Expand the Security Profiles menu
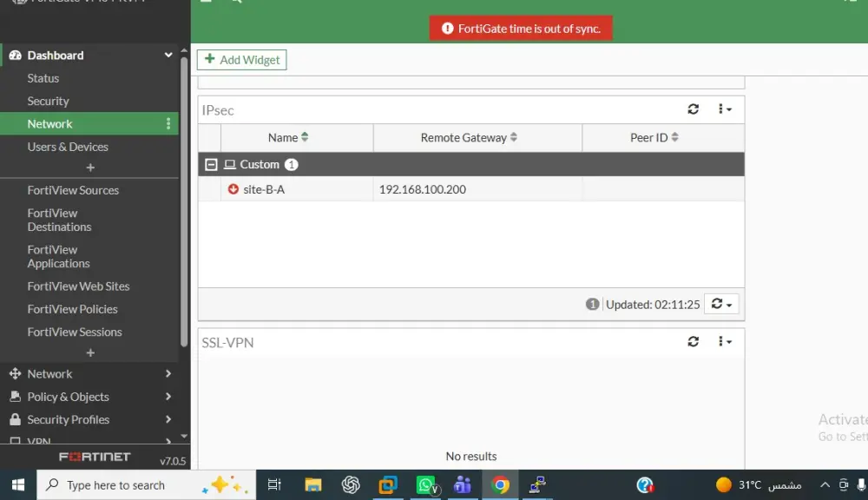 pyautogui.click(x=89, y=420)
